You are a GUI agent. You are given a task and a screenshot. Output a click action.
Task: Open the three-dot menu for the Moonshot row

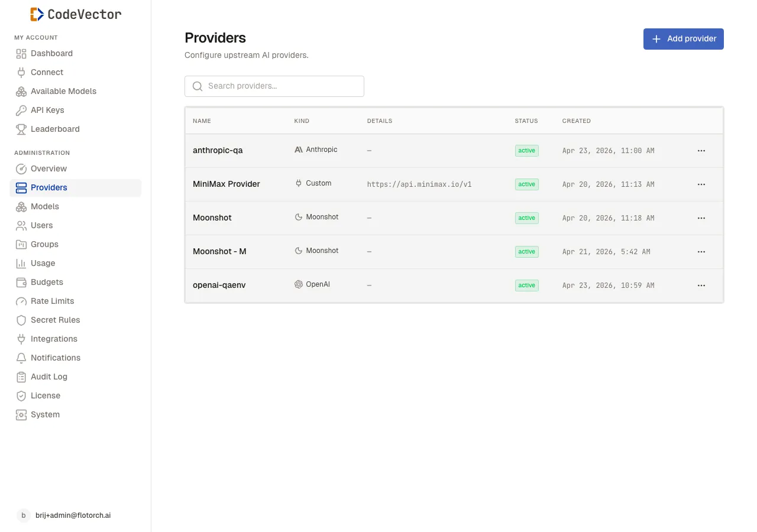click(701, 218)
